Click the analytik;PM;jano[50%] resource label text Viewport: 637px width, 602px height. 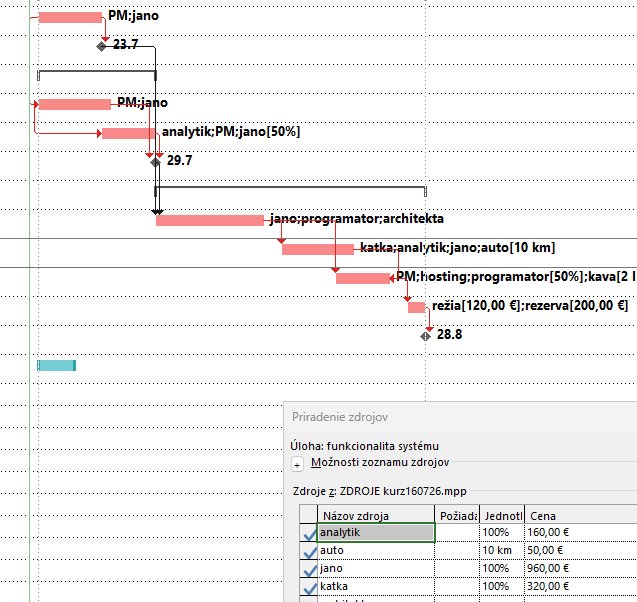(231, 132)
